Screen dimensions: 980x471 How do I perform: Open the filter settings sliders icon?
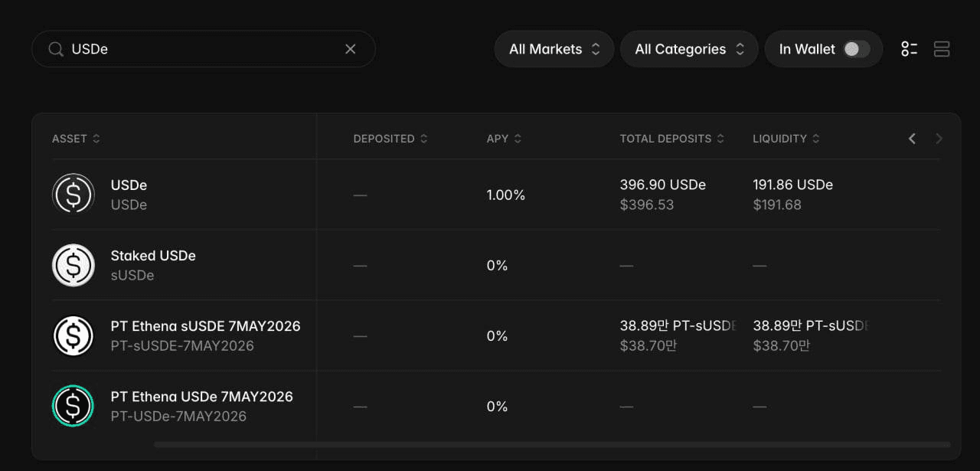click(x=910, y=48)
